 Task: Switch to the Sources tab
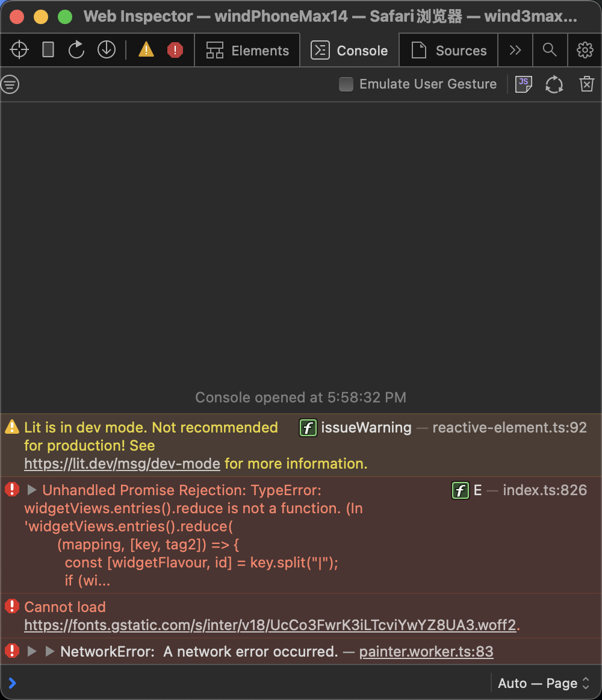(x=449, y=51)
